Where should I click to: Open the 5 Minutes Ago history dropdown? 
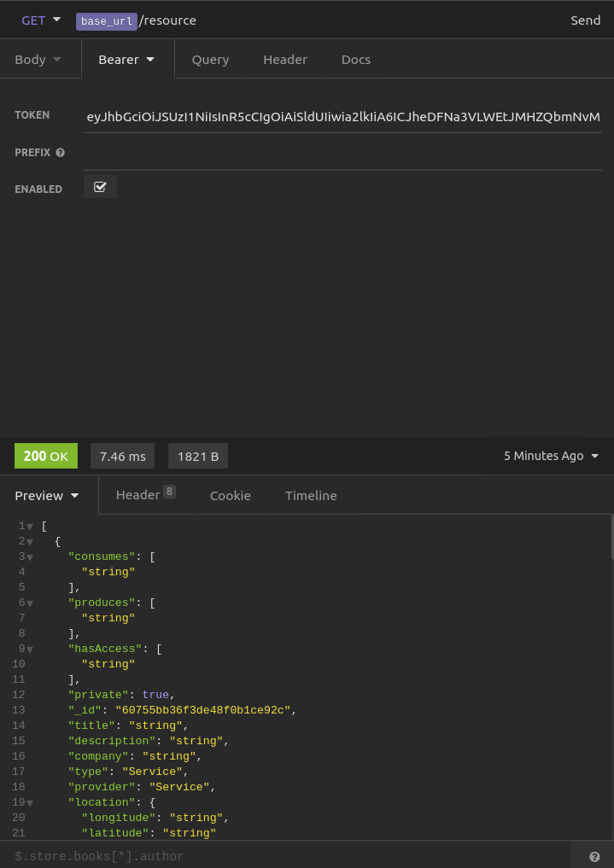coord(552,456)
